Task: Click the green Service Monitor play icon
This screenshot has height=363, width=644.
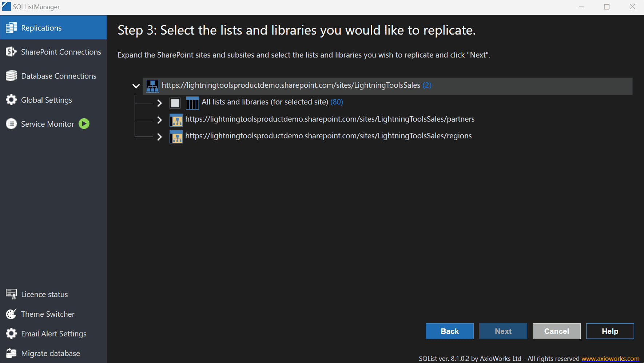Action: (84, 124)
